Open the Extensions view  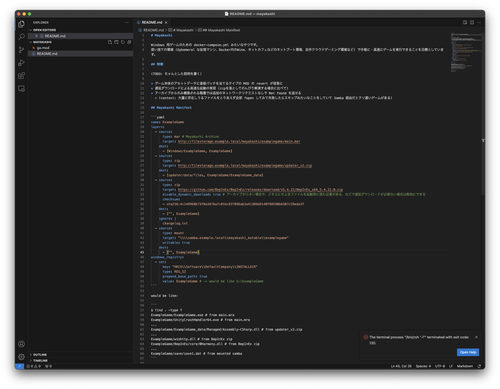click(21, 76)
